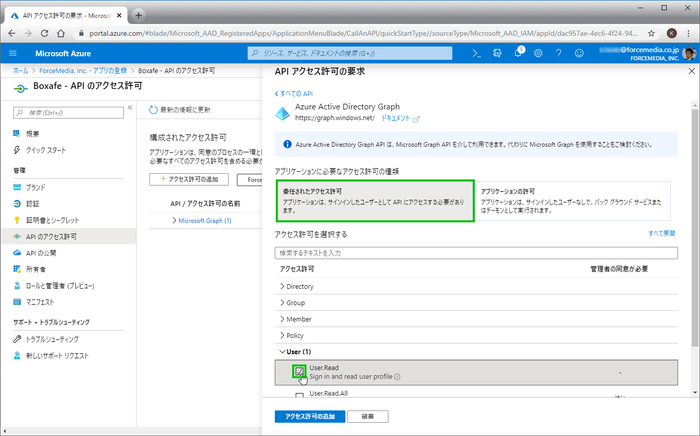Viewport: 700px width, 436px height.
Task: Click the ホーム breadcrumb
Action: [x=20, y=71]
